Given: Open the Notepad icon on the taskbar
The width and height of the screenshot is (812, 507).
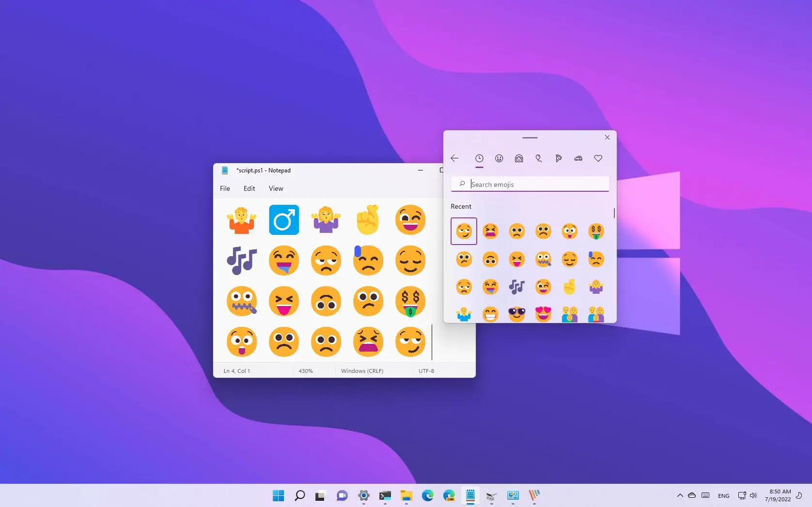Looking at the screenshot, I should pos(470,495).
